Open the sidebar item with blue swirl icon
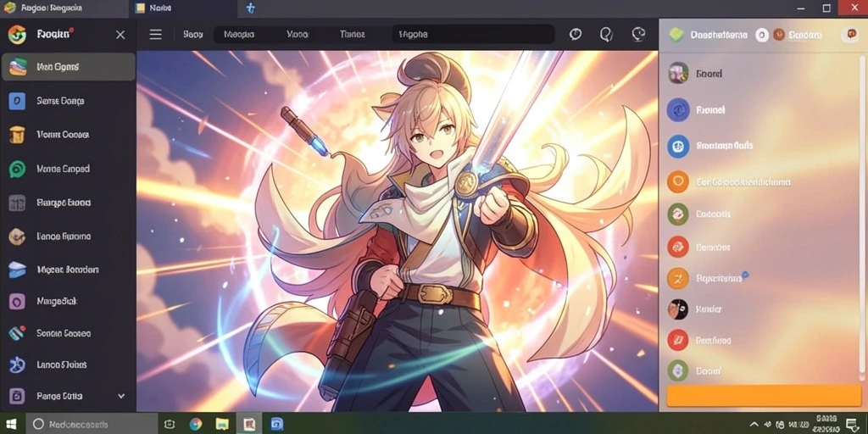Image resolution: width=868 pixels, height=434 pixels. point(68,364)
